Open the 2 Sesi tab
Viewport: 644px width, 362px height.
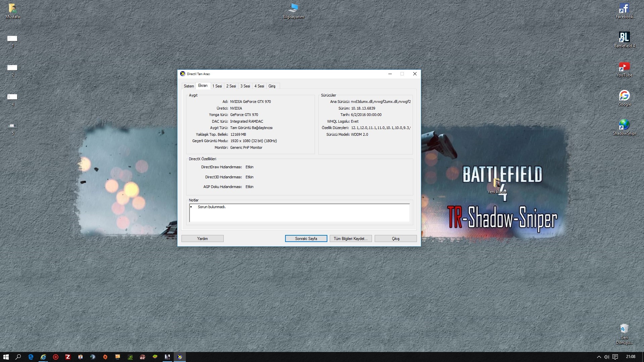231,86
